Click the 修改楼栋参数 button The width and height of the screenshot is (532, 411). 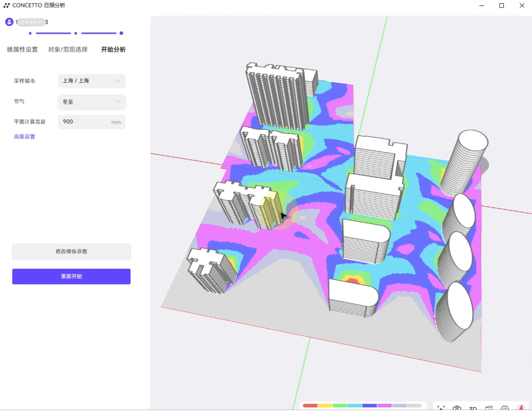tap(71, 252)
